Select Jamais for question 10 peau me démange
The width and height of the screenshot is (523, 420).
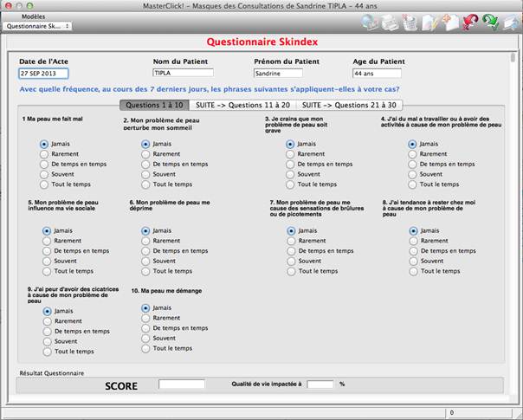pos(145,308)
